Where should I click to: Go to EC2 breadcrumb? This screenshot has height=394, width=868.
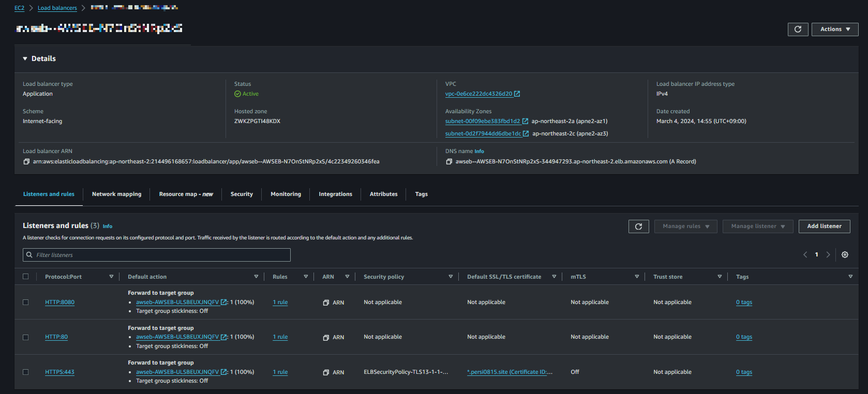click(x=19, y=8)
